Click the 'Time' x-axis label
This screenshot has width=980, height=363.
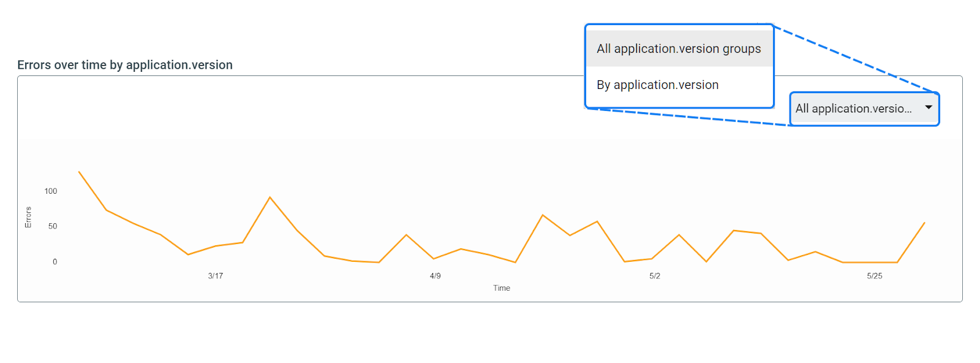click(501, 288)
